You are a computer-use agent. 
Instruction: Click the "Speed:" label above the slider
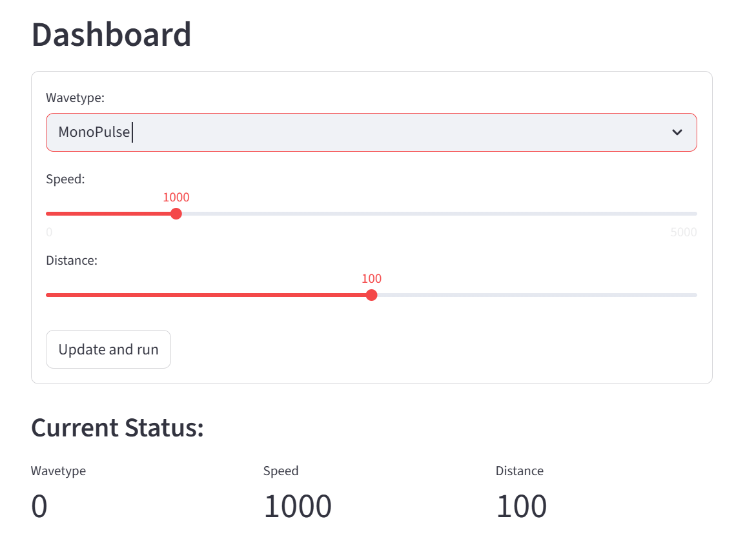click(65, 179)
